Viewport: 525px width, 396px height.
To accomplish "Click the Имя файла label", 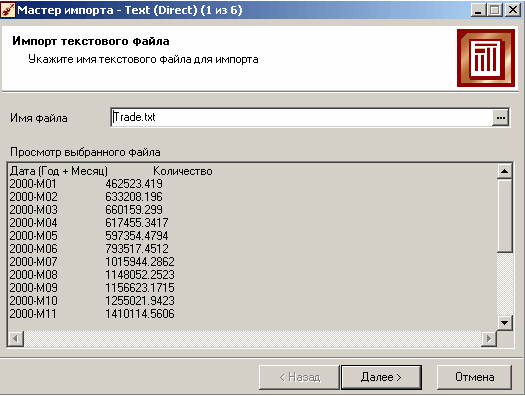I will (39, 118).
